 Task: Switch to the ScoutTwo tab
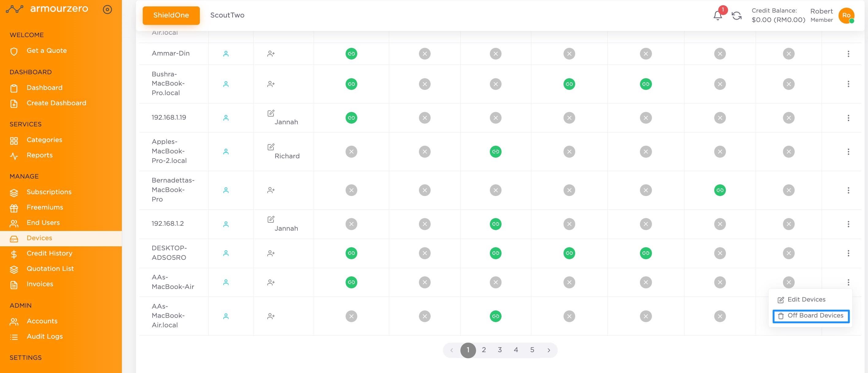coord(227,15)
